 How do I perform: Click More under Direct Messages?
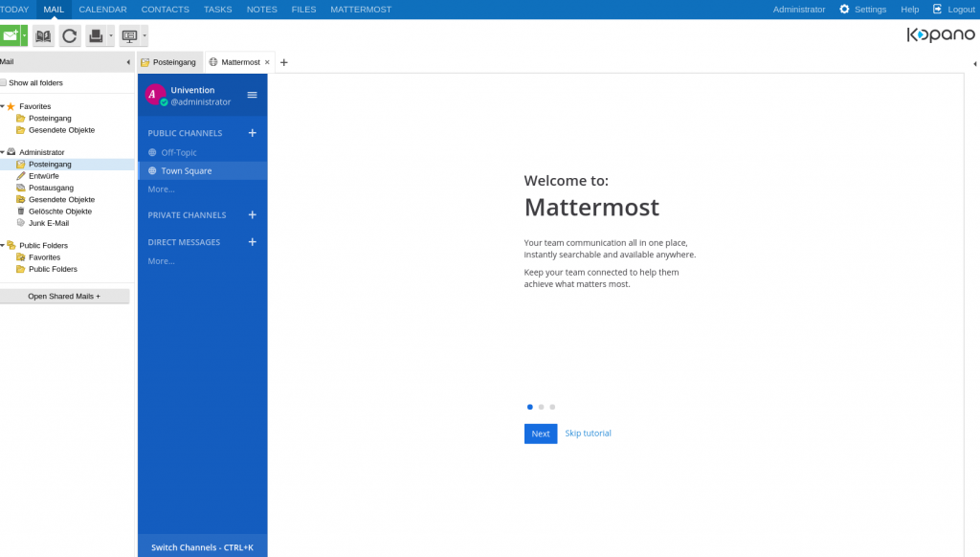(161, 260)
